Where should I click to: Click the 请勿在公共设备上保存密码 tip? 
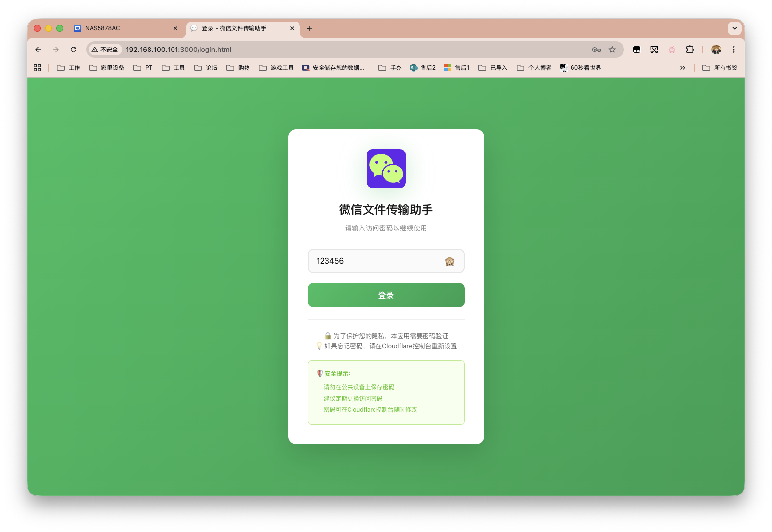(359, 387)
